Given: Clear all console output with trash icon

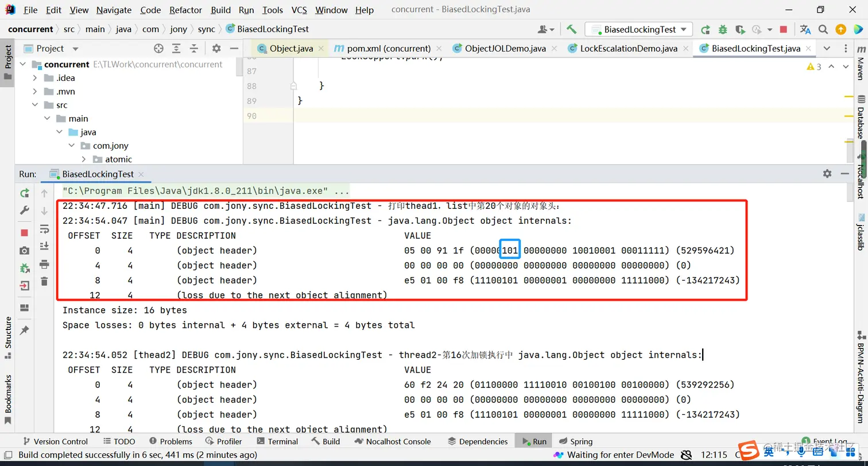Looking at the screenshot, I should coord(44,281).
